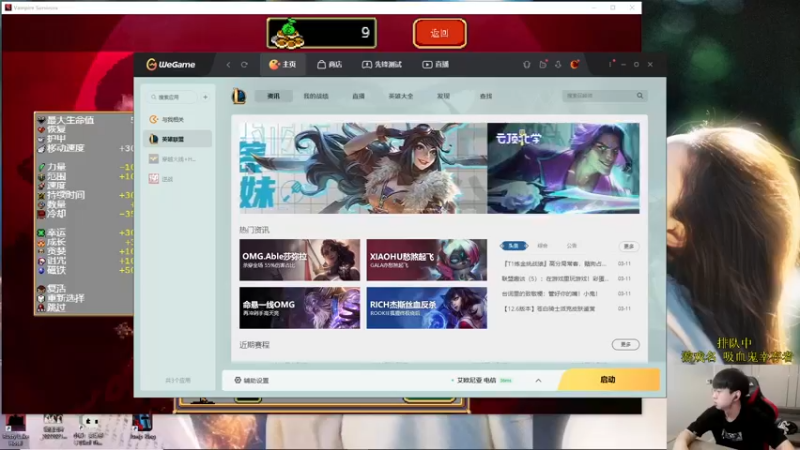Open the 【12.6版本】 news headline
The image size is (800, 450).
[549, 309]
